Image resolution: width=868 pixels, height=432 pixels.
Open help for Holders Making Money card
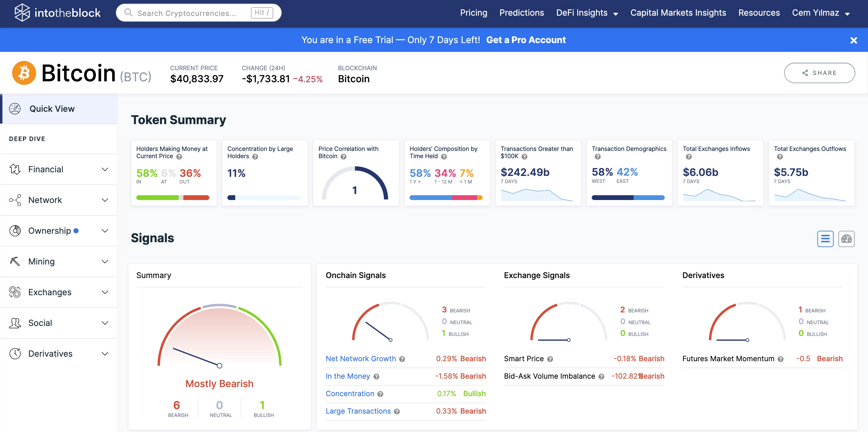pyautogui.click(x=179, y=157)
